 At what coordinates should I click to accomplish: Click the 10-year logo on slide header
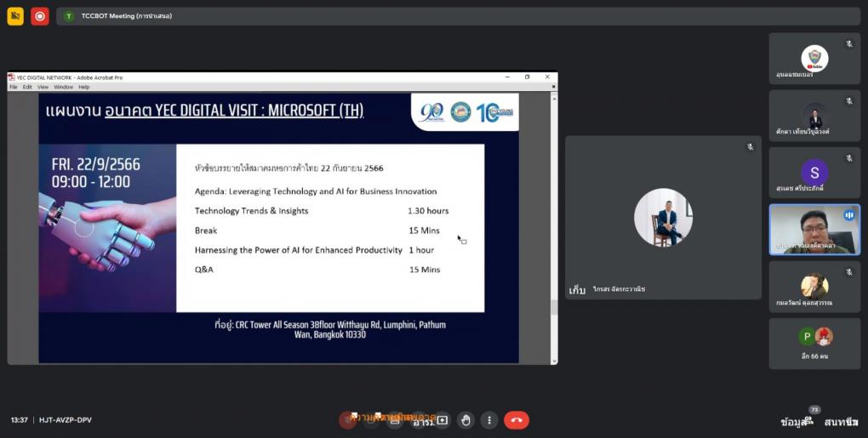[495, 112]
